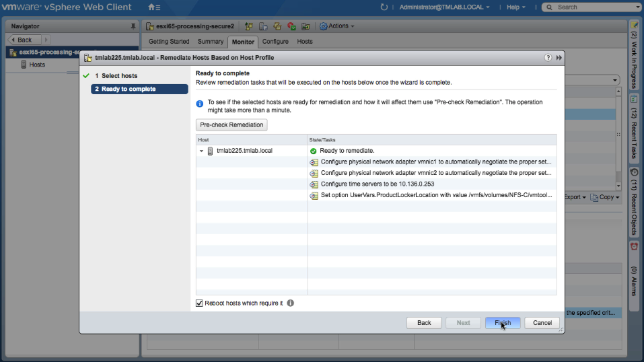Click Finish to complete remediation wizard
This screenshot has height=362, width=644.
(503, 323)
